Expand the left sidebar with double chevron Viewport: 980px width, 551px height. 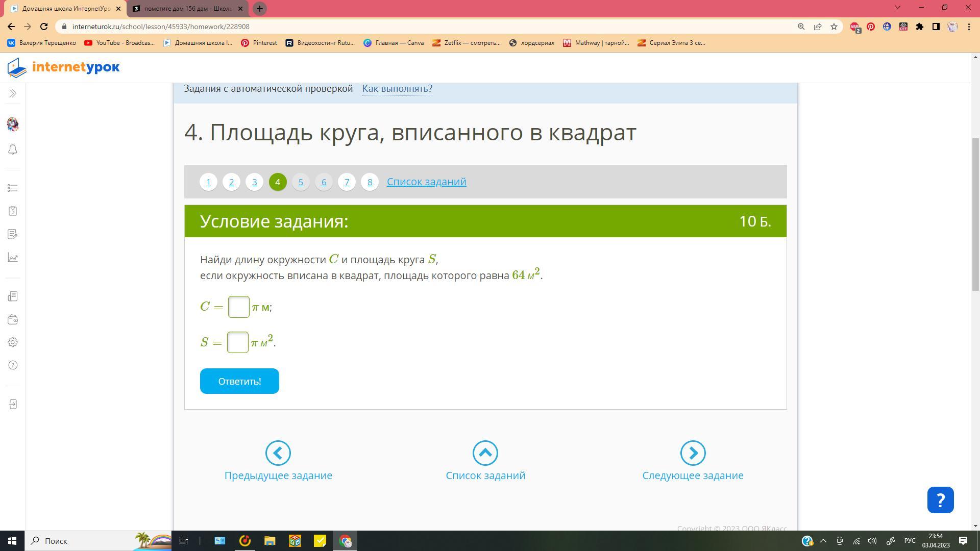click(13, 93)
